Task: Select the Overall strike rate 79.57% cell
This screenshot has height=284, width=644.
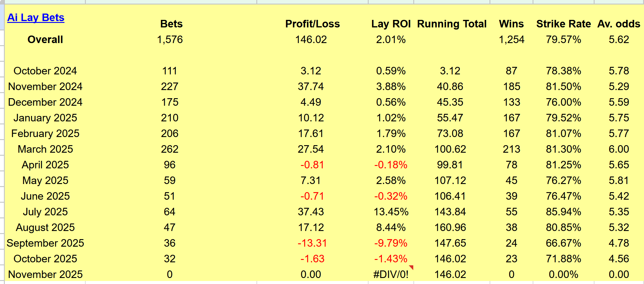Action: (563, 39)
